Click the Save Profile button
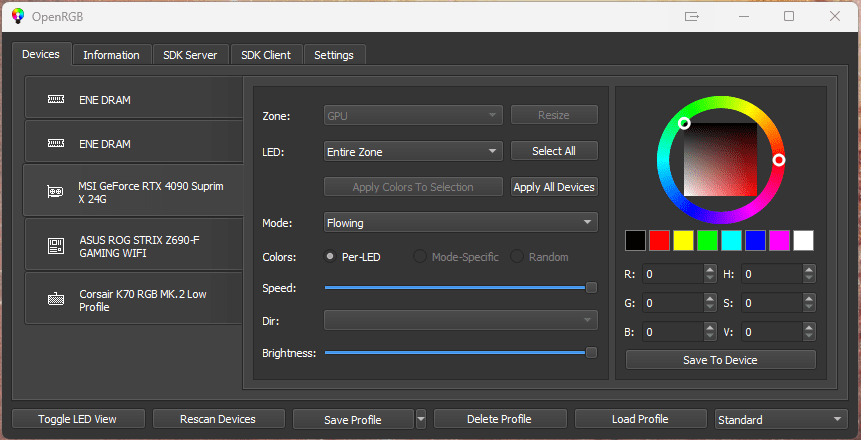 353,419
